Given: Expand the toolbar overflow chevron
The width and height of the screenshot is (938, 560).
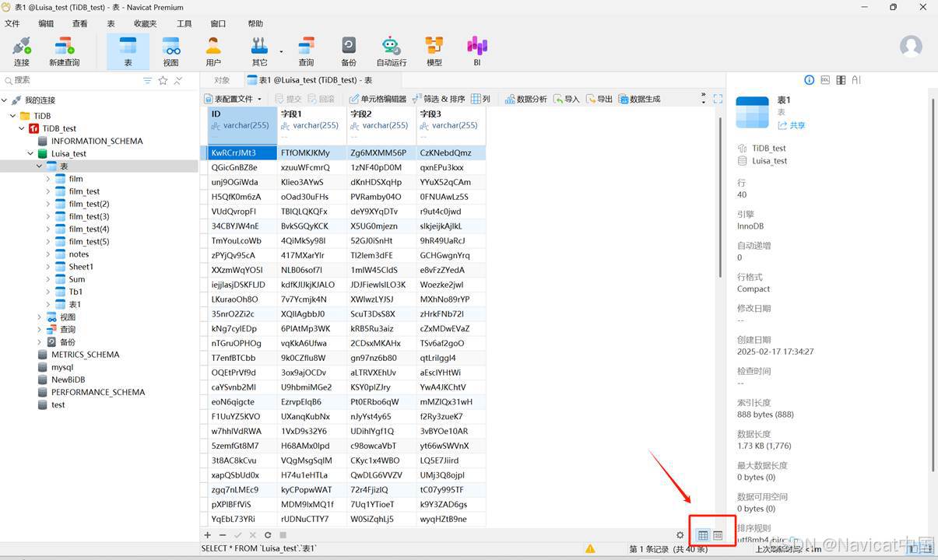Looking at the screenshot, I should click(x=703, y=99).
